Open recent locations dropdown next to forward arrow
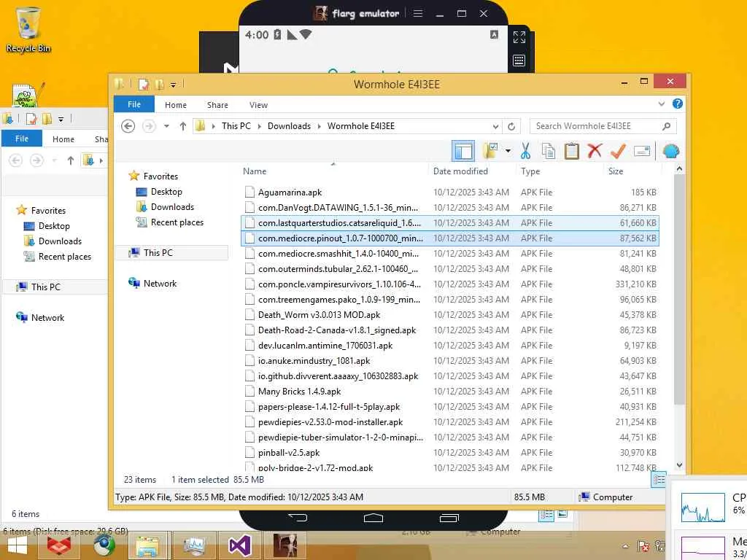747x560 pixels. click(166, 126)
